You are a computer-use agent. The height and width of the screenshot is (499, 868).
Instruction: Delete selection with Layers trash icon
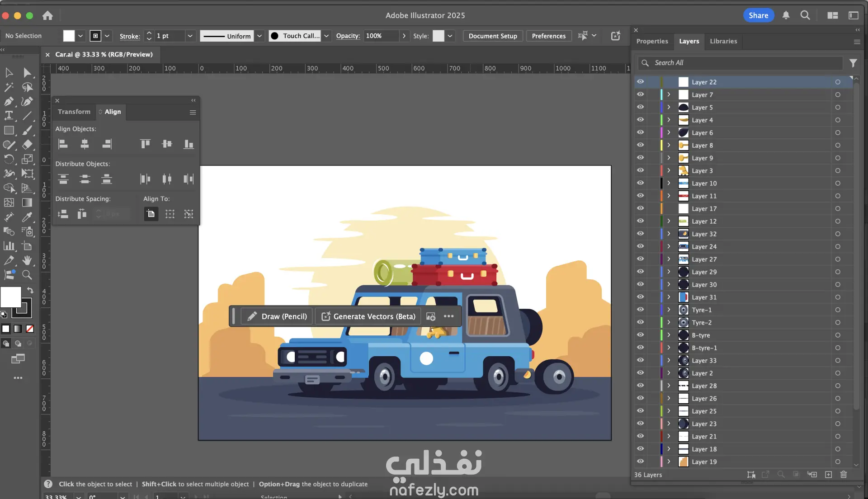pyautogui.click(x=843, y=475)
